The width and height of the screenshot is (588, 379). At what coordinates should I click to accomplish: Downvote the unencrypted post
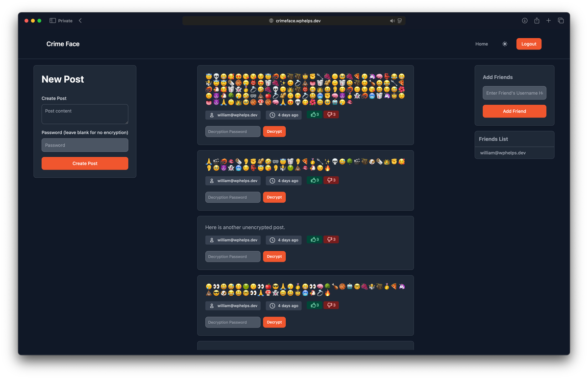(331, 239)
